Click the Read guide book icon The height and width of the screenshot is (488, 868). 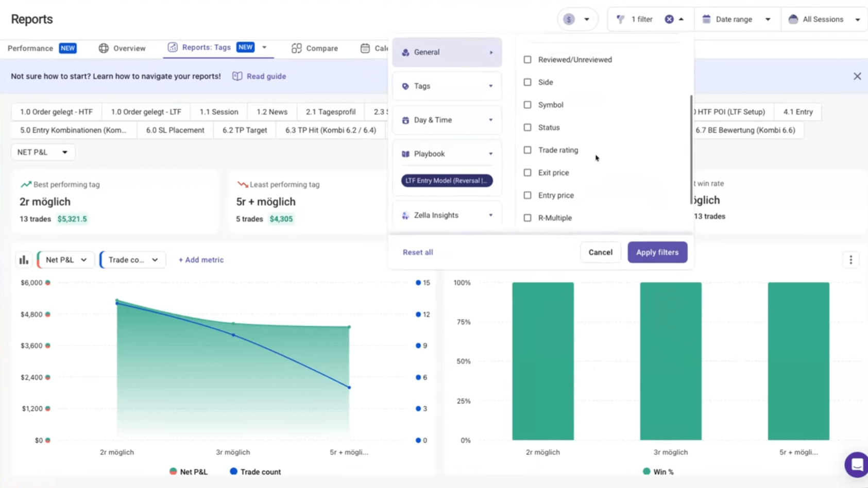[x=237, y=76]
